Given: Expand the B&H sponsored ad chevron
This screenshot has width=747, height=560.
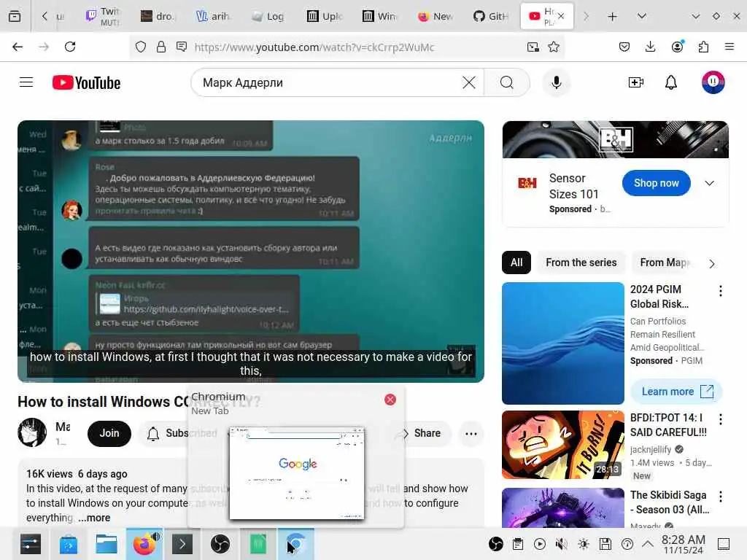Looking at the screenshot, I should click(709, 183).
